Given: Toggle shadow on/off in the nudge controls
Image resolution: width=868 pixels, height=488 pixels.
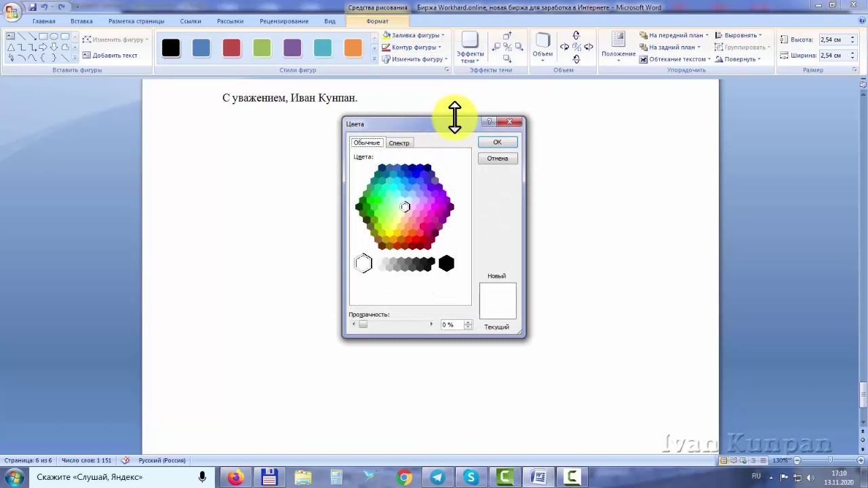Looking at the screenshot, I should [508, 47].
